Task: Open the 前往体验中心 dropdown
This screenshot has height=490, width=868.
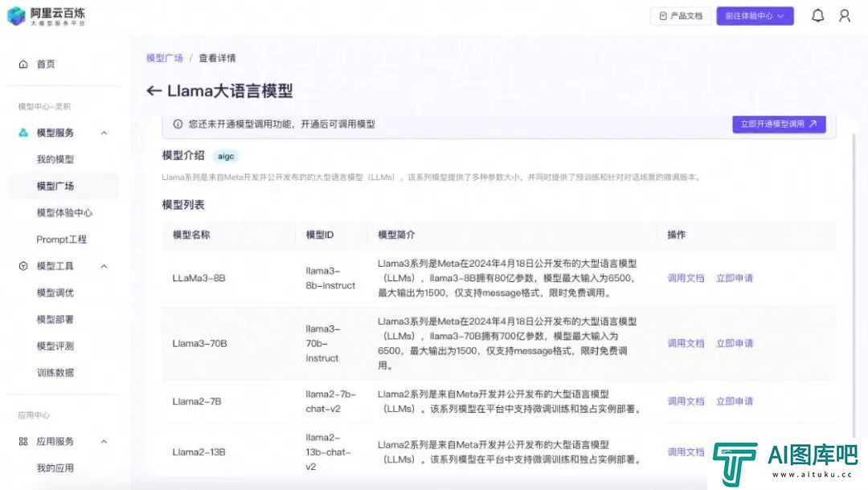Action: (755, 15)
